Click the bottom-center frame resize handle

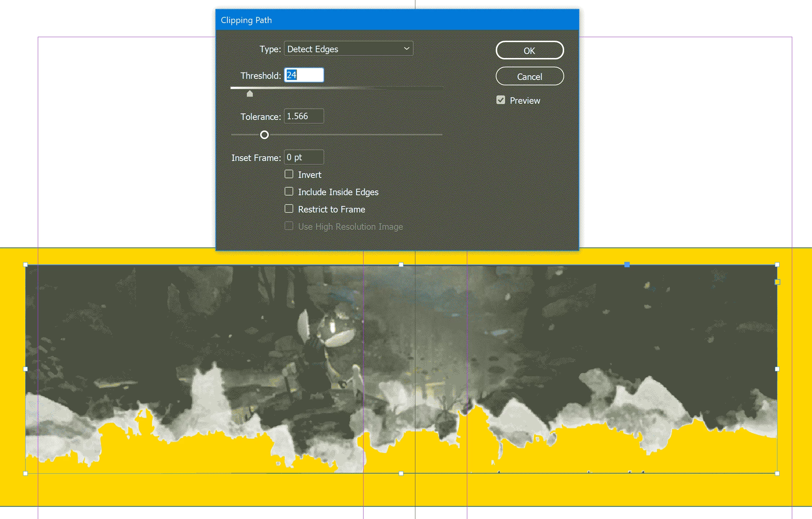click(401, 473)
